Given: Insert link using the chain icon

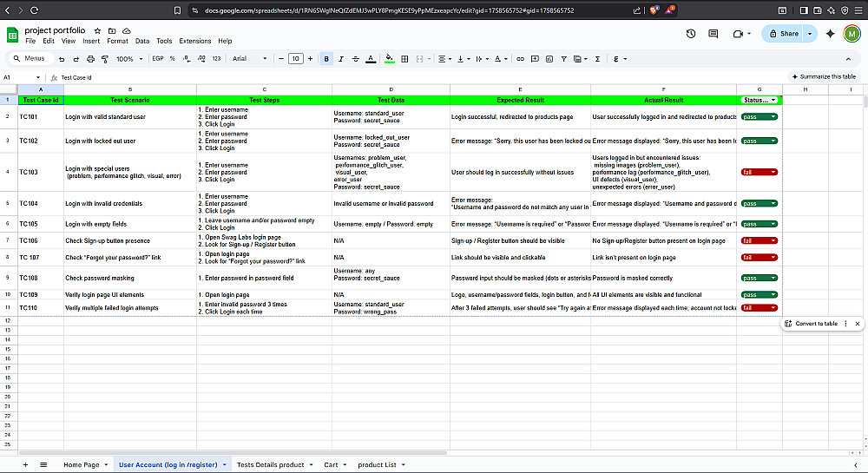Looking at the screenshot, I should 520,59.
